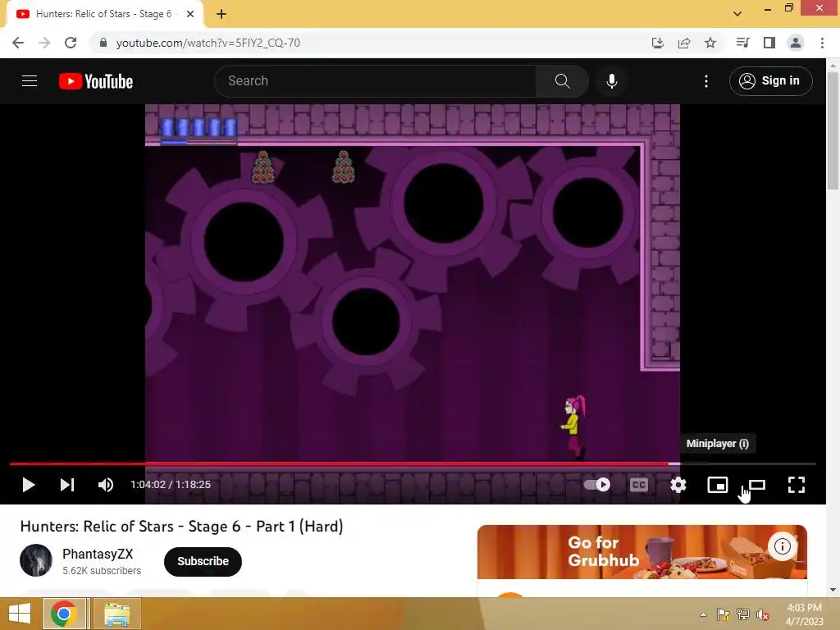This screenshot has height=630, width=840.
Task: Click the video title text
Action: (x=181, y=527)
